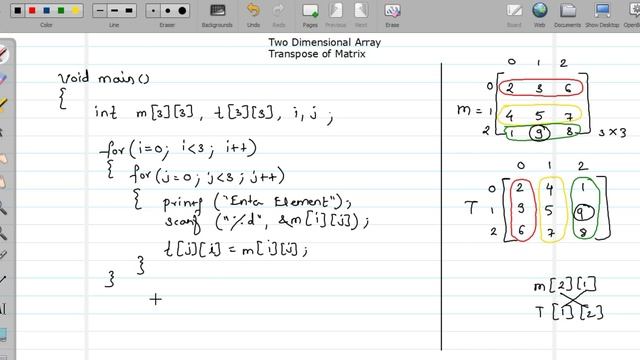Select the selection arrow tool
The width and height of the screenshot is (640, 360).
[x=2, y=132]
